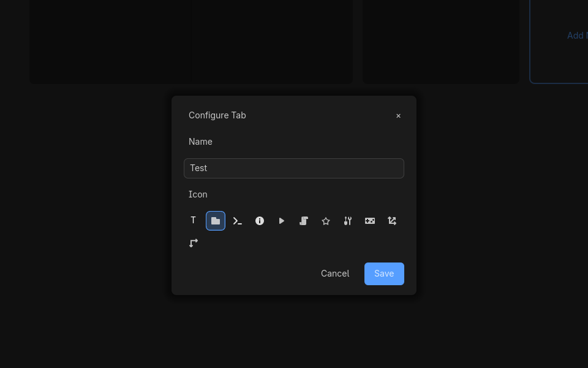Pick the game controller icon
588x368 pixels.
[370, 221]
